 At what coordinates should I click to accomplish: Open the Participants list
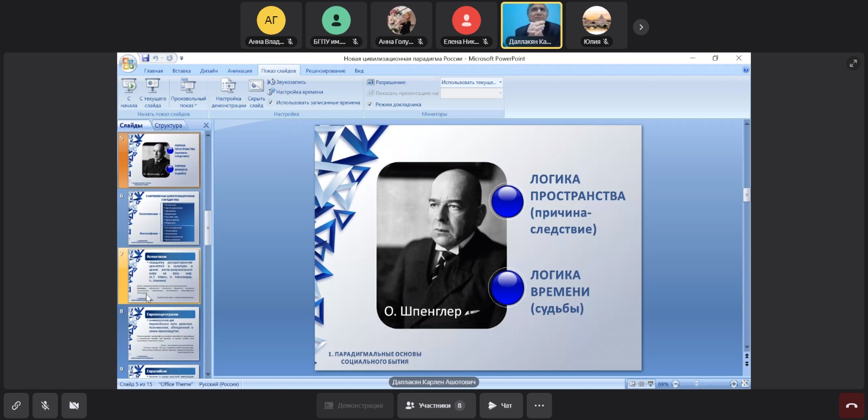tap(436, 405)
